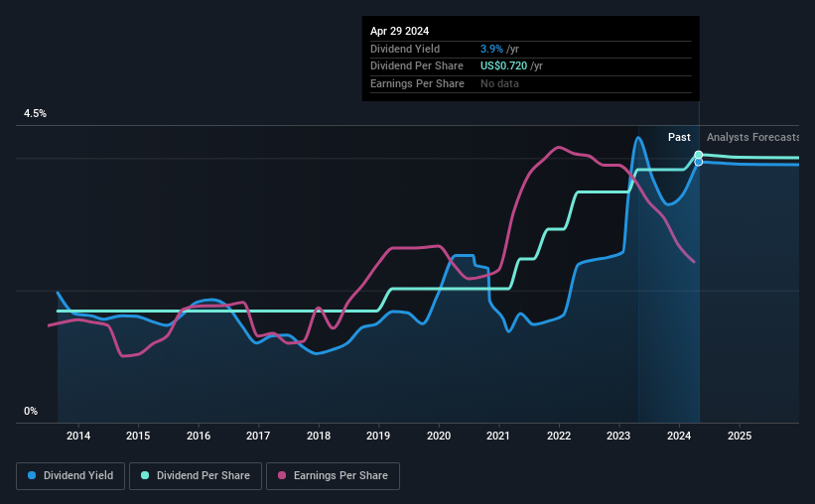
Task: Click the 2024 x-axis label
Action: coord(679,436)
